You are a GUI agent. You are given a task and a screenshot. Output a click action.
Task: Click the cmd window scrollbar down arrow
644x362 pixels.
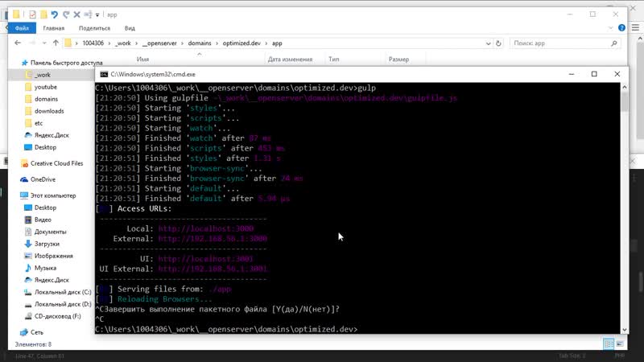coord(625,330)
